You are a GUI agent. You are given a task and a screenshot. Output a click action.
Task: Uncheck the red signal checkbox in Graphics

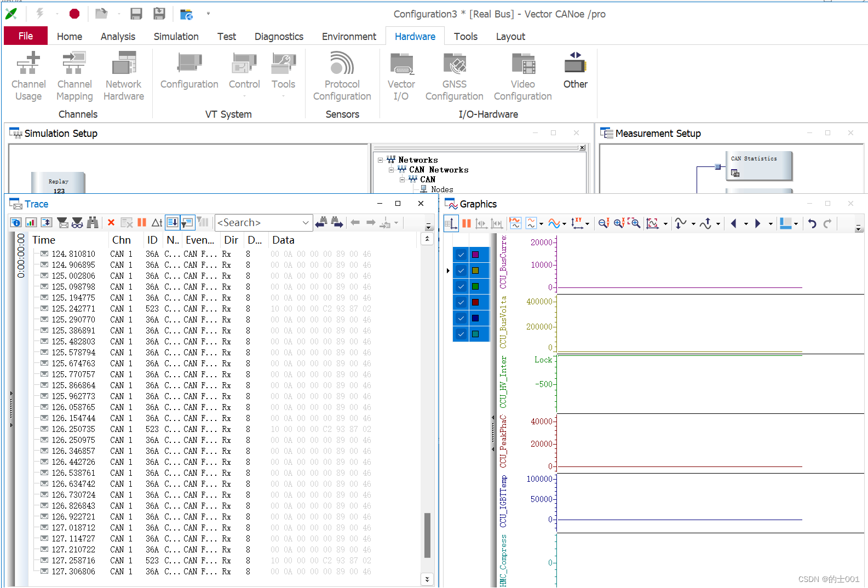pos(461,302)
